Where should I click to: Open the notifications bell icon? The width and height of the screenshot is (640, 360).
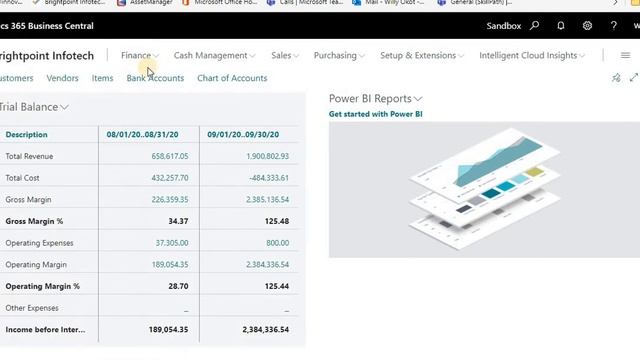point(561,26)
